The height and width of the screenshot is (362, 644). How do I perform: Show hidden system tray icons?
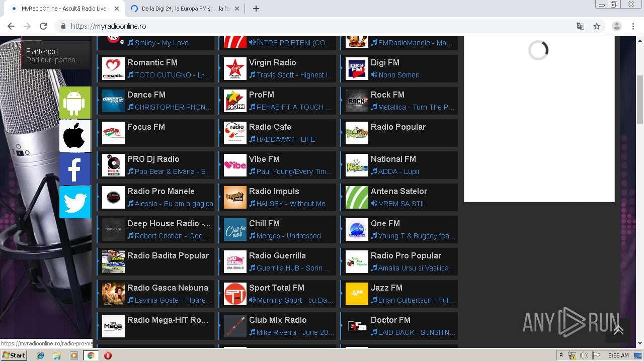click(561, 355)
